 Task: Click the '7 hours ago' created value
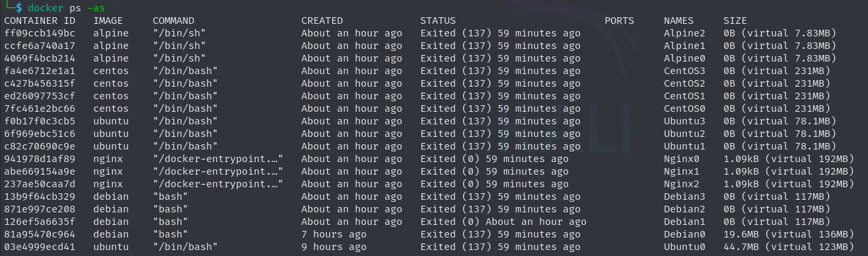pyautogui.click(x=334, y=234)
